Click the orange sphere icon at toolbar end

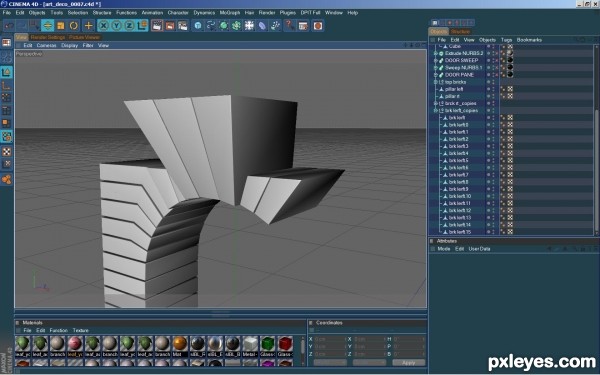(318, 26)
